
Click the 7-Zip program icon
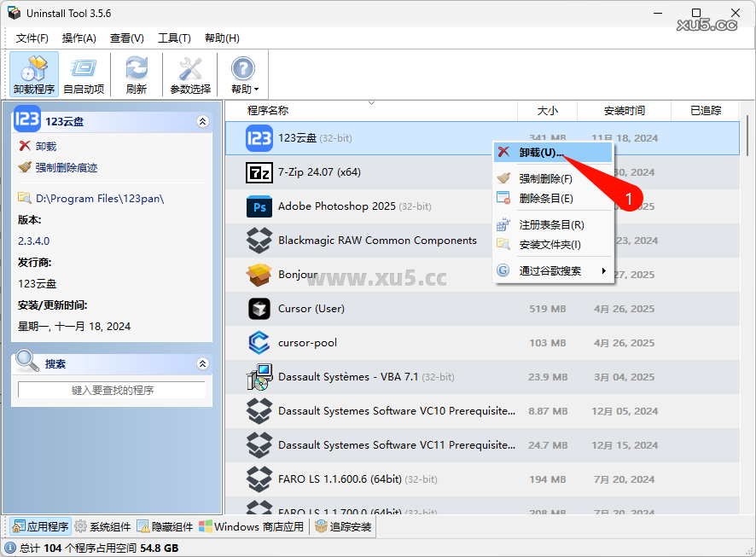click(x=259, y=171)
